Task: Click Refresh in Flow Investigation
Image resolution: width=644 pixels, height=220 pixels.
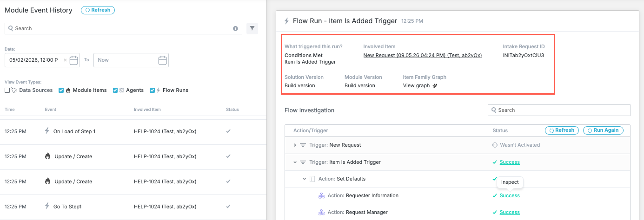Action: 562,130
